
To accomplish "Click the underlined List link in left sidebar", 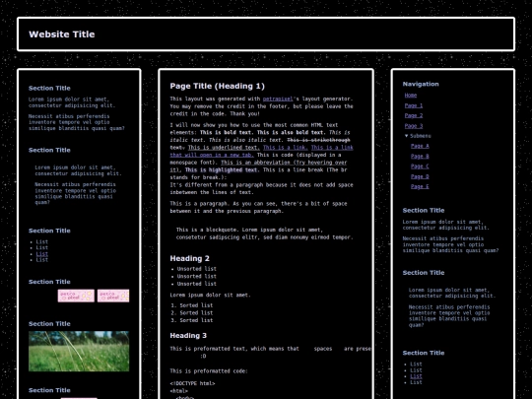I will coord(42,254).
